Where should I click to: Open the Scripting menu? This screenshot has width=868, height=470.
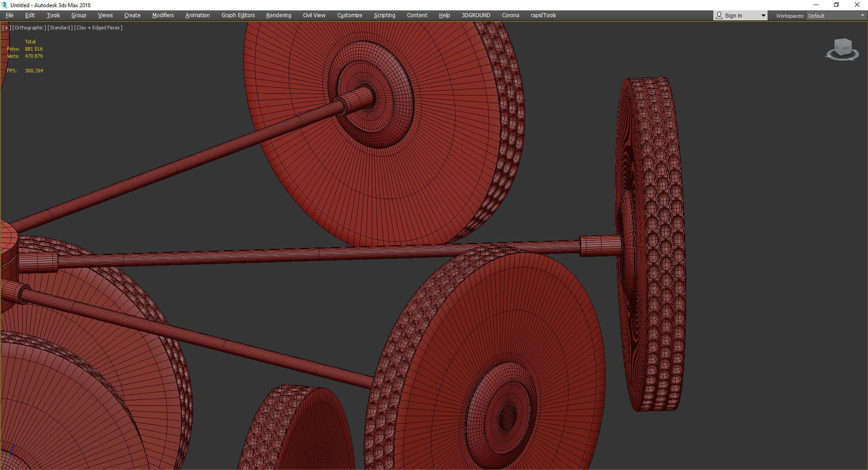[384, 15]
